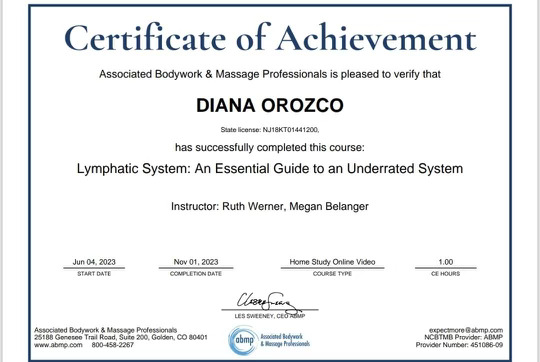Screen dimensions: 540x362
Task: Click the Provider Number 451086-09 text
Action: pos(459,345)
